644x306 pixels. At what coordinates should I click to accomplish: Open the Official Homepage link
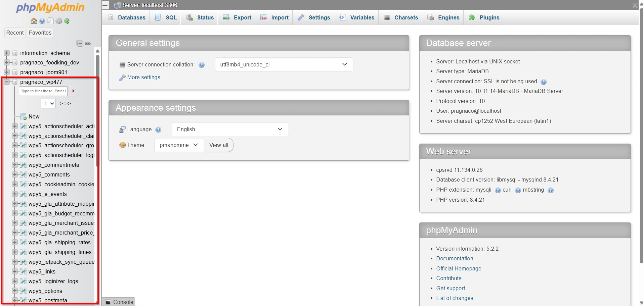coord(459,268)
